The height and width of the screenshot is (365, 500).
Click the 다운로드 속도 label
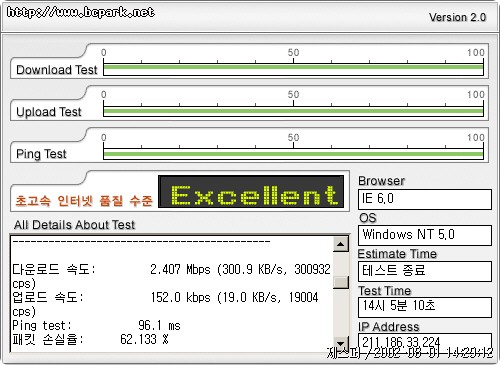(54, 269)
